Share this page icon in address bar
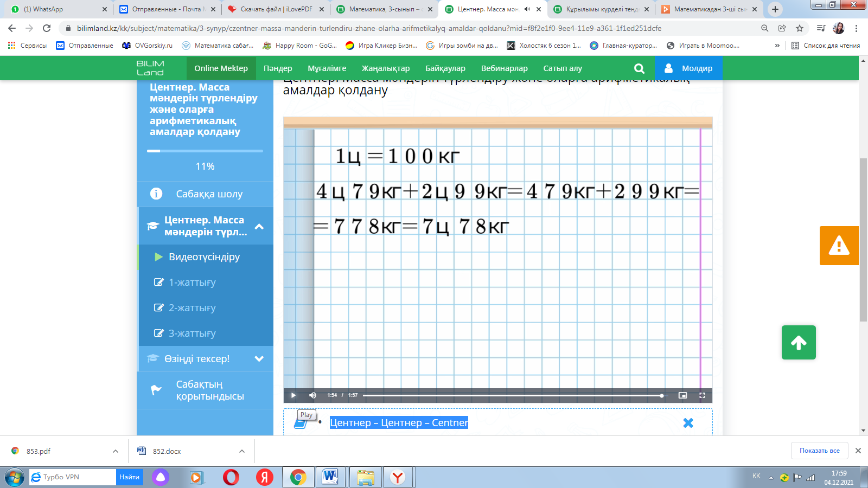 coord(782,28)
